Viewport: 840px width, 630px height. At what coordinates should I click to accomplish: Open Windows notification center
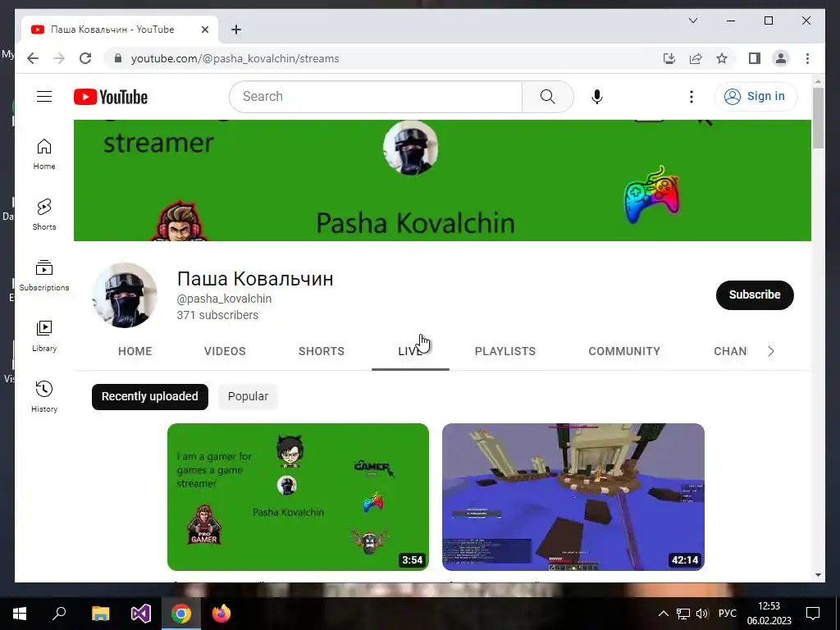(813, 614)
